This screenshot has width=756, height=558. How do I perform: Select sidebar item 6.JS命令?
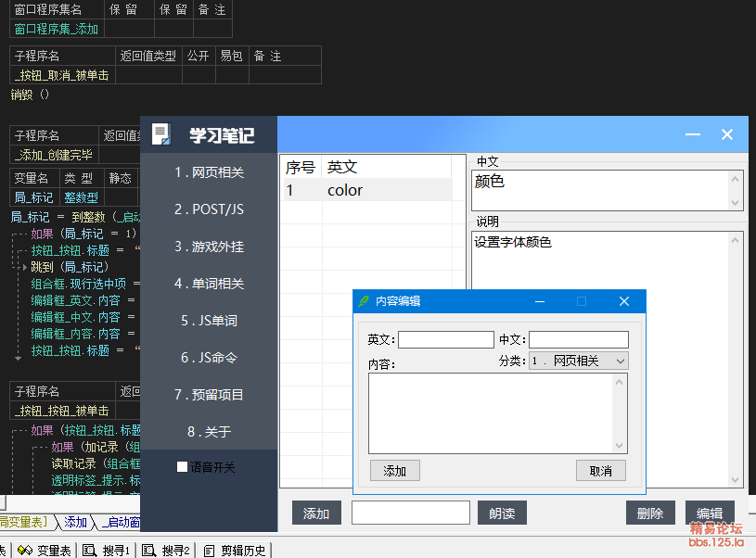pyautogui.click(x=209, y=358)
